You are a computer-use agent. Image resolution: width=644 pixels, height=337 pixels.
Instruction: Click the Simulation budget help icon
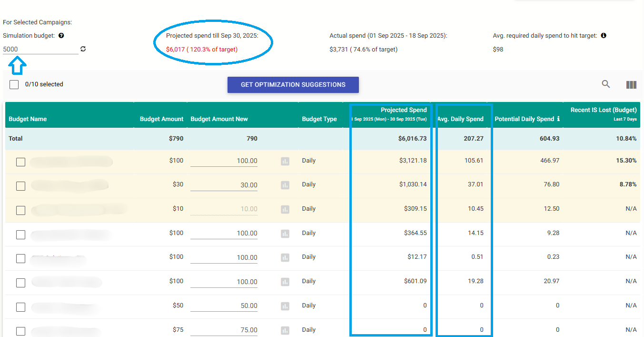(x=61, y=36)
